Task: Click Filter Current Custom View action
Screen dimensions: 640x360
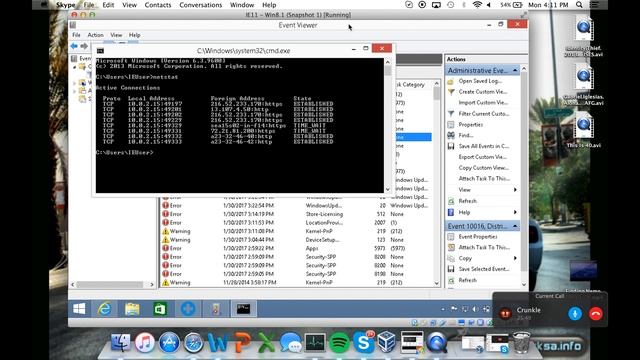Action: pos(484,113)
